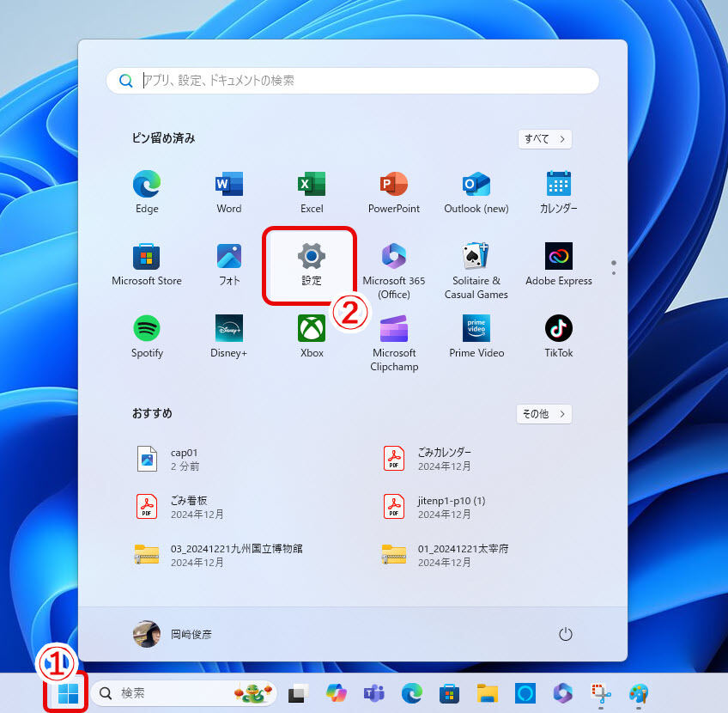
Task: Open the カレンダー app
Action: pyautogui.click(x=559, y=192)
